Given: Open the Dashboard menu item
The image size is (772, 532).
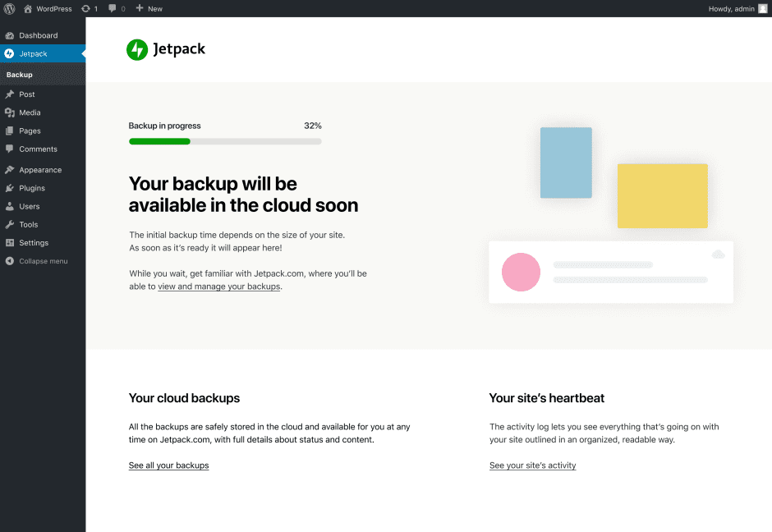Looking at the screenshot, I should click(43, 35).
